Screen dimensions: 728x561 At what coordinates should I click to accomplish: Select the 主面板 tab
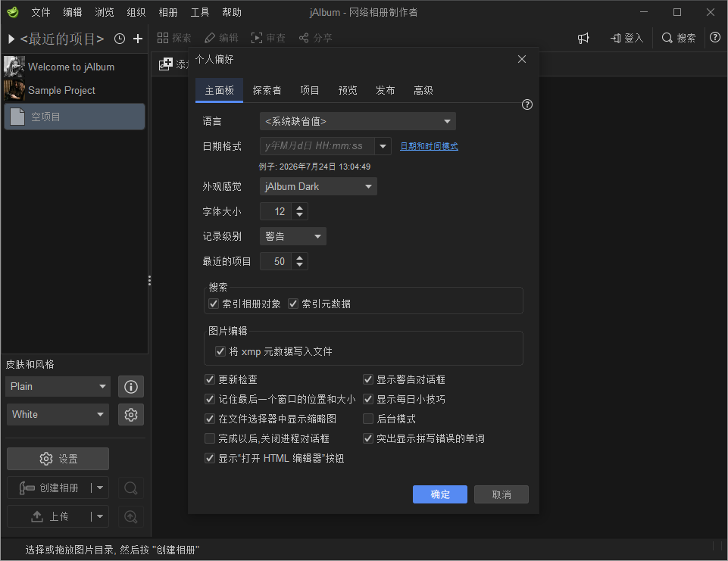coord(220,91)
